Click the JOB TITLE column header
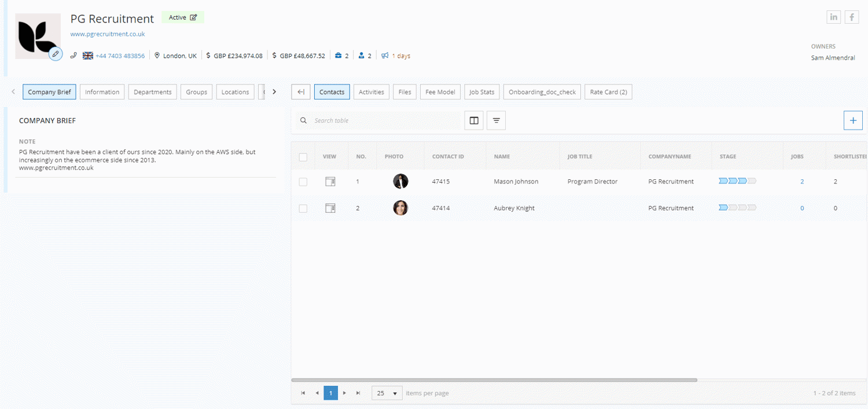 click(x=580, y=157)
